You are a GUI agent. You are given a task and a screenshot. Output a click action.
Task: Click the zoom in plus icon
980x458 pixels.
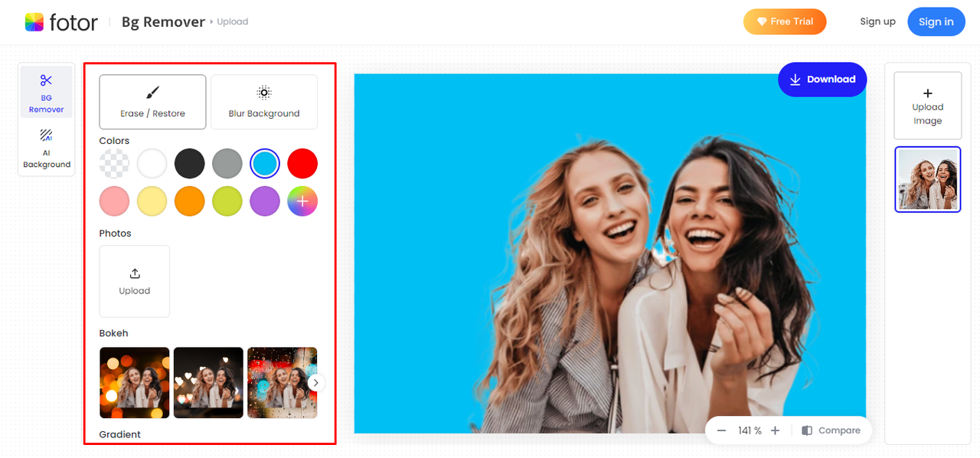pos(775,430)
